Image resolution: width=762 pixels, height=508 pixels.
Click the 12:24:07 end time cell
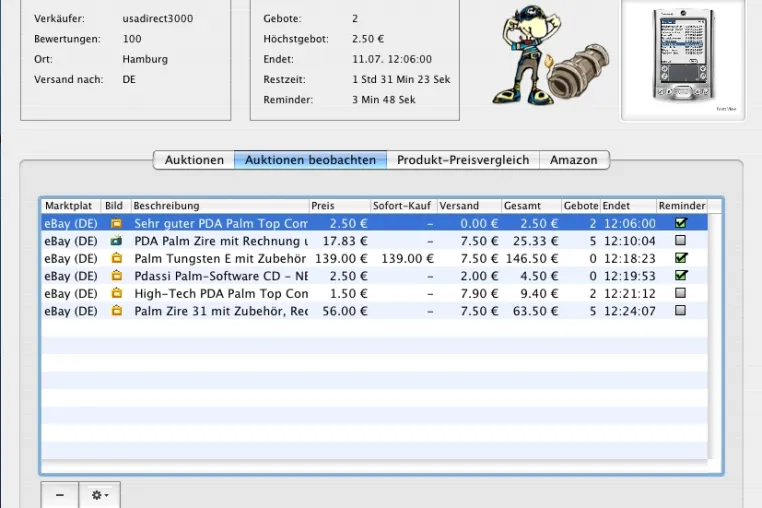pos(630,311)
